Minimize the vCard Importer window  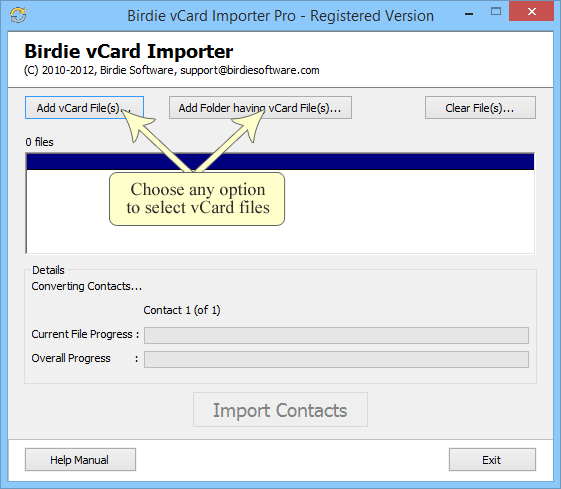pyautogui.click(x=469, y=14)
